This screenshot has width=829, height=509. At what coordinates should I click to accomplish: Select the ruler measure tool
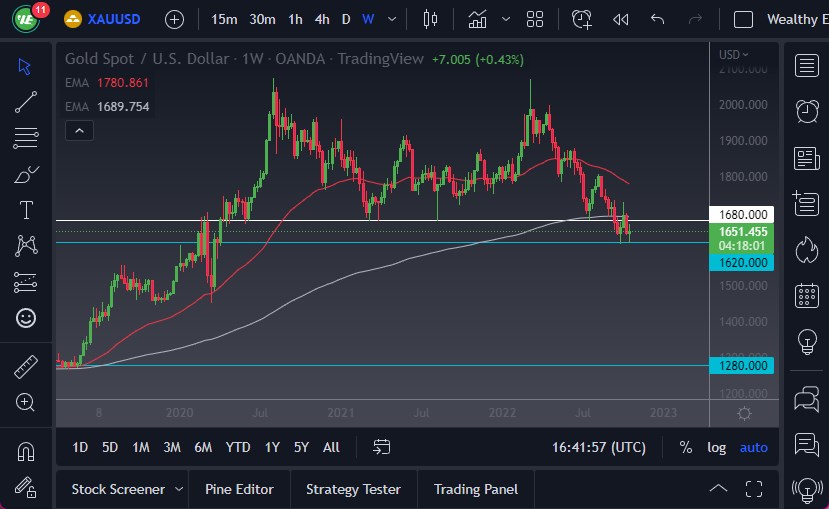click(26, 367)
